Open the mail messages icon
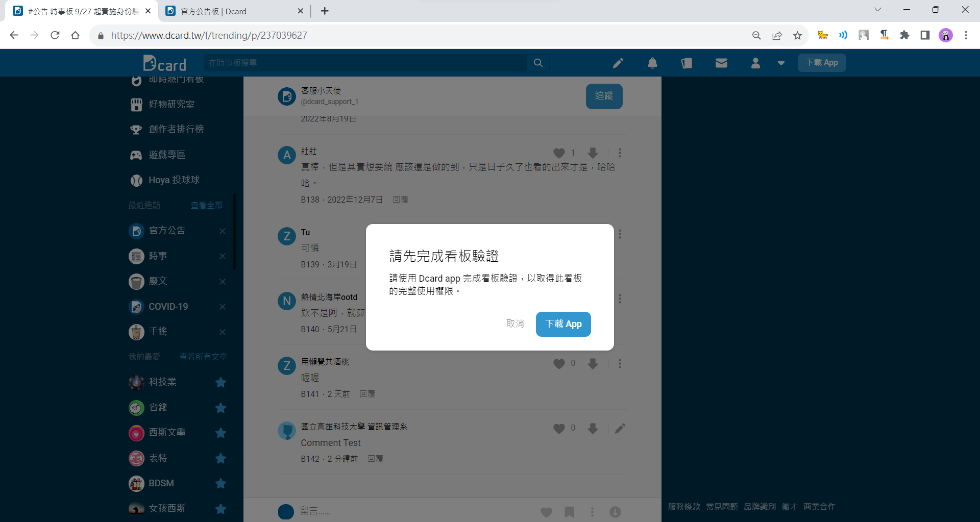Image resolution: width=980 pixels, height=522 pixels. [721, 63]
